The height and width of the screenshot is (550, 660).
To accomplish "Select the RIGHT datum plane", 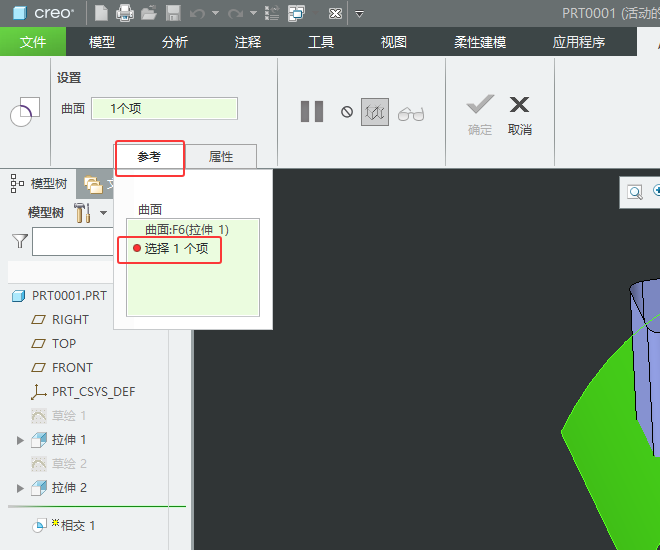I will coord(70,320).
